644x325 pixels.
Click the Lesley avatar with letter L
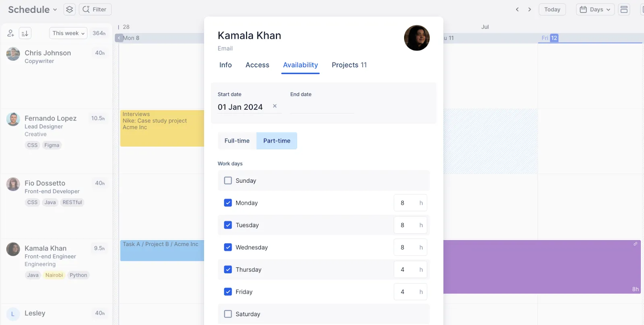pyautogui.click(x=13, y=314)
